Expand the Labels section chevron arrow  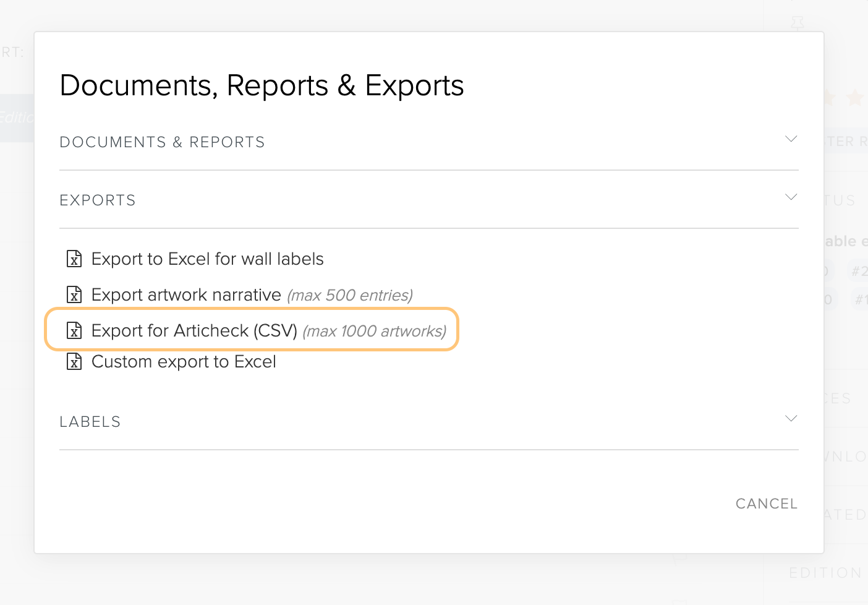coord(791,418)
